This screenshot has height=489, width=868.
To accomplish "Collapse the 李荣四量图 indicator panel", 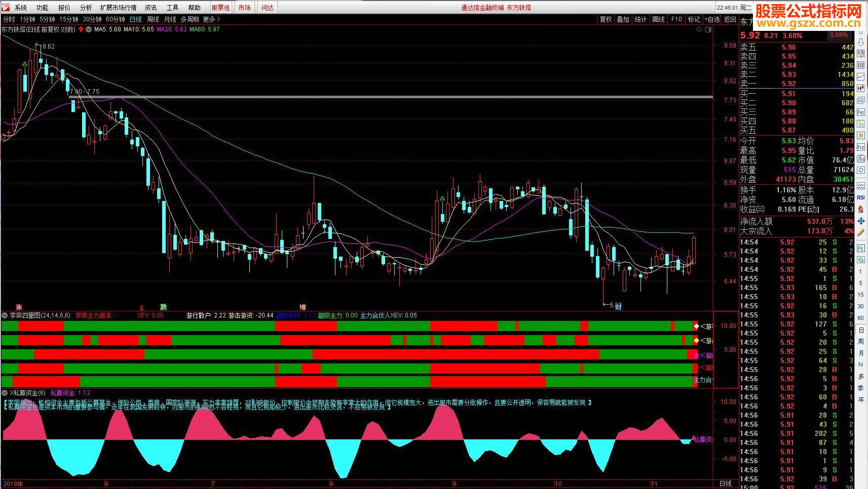I will 5,315.
